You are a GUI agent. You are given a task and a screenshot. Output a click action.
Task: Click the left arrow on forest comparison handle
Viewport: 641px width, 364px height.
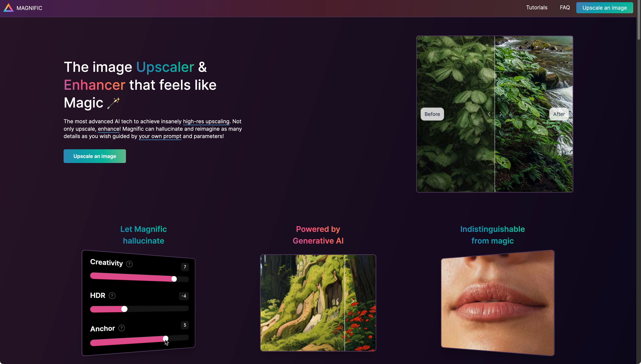[489, 114]
